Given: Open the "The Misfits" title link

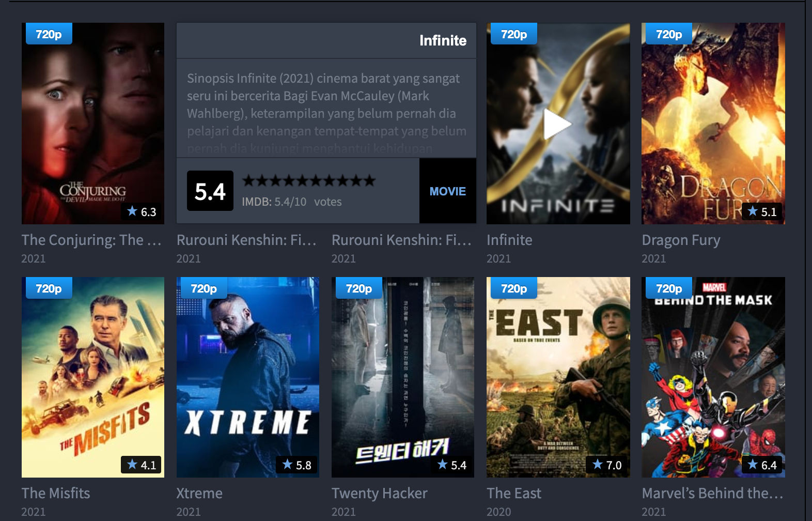Looking at the screenshot, I should coord(56,493).
